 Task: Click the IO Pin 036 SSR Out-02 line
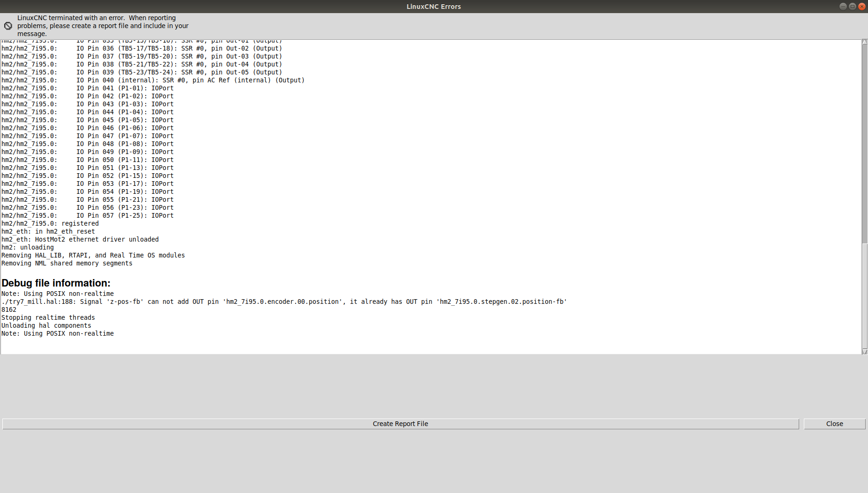pyautogui.click(x=142, y=48)
